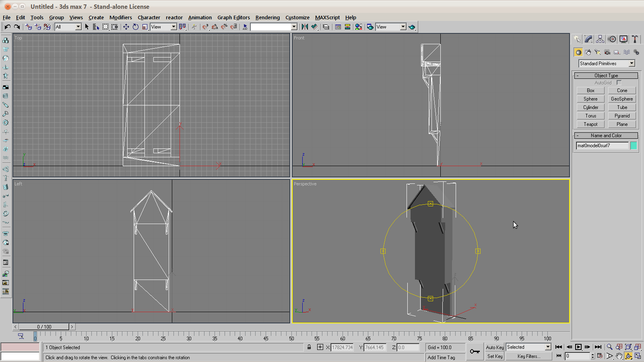Switch to the Cameras create category
This screenshot has height=362, width=644.
(x=607, y=52)
